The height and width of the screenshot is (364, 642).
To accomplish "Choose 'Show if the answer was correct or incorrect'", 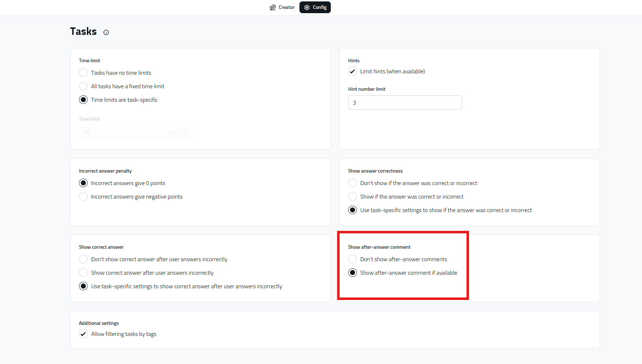I will point(353,197).
